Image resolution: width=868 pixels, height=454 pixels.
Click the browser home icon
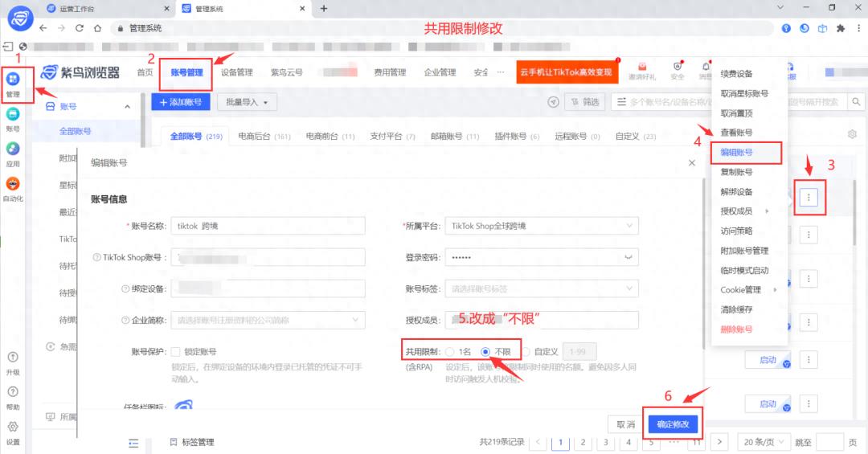coord(97,27)
